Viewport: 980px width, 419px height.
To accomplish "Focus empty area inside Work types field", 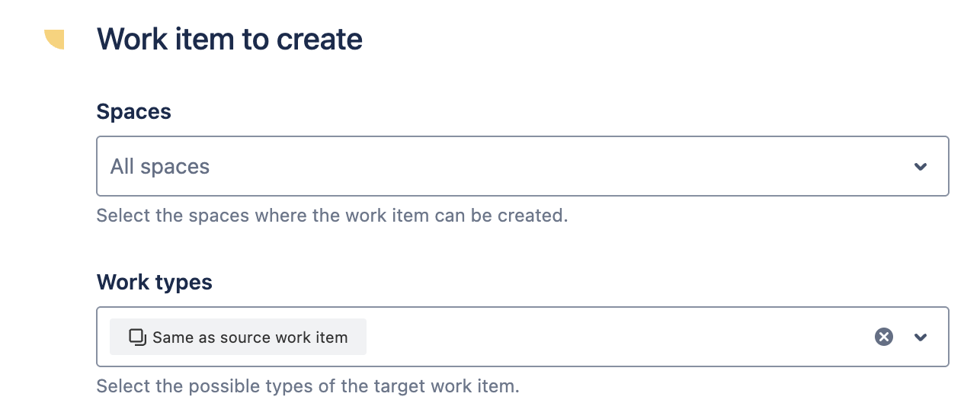I will click(x=617, y=337).
